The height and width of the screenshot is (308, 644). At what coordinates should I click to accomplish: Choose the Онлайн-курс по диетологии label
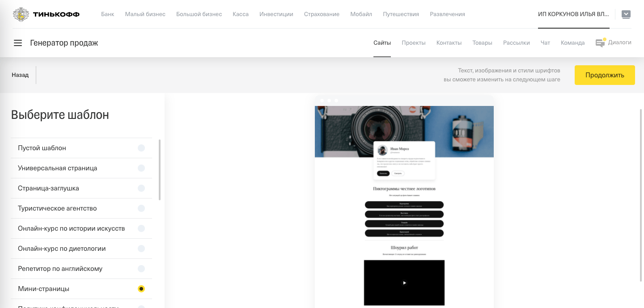pos(62,249)
